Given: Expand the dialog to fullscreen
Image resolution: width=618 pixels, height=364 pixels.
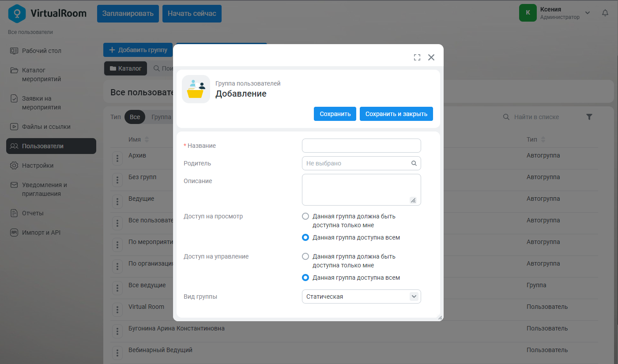Looking at the screenshot, I should 417,57.
